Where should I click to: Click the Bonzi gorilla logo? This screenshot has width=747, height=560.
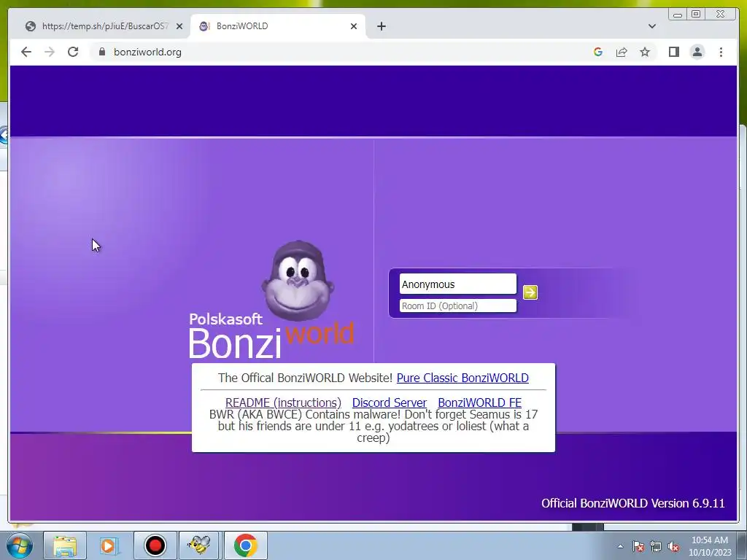coord(298,281)
